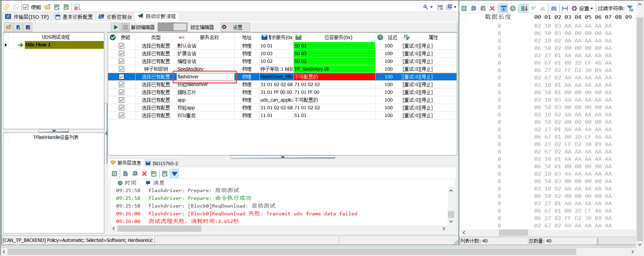Screen dimensions: 644x256
Task: Click the 设置 button in flow toolbar
Action: tap(235, 27)
